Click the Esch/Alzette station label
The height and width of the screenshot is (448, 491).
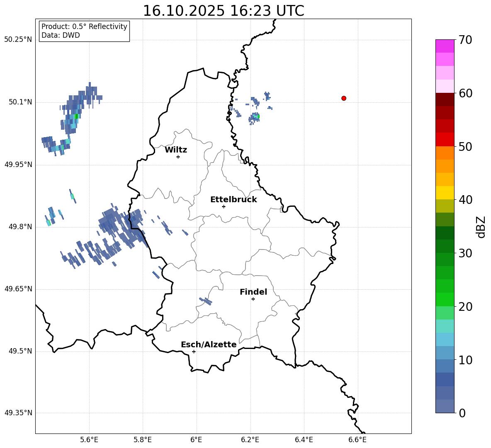point(209,344)
